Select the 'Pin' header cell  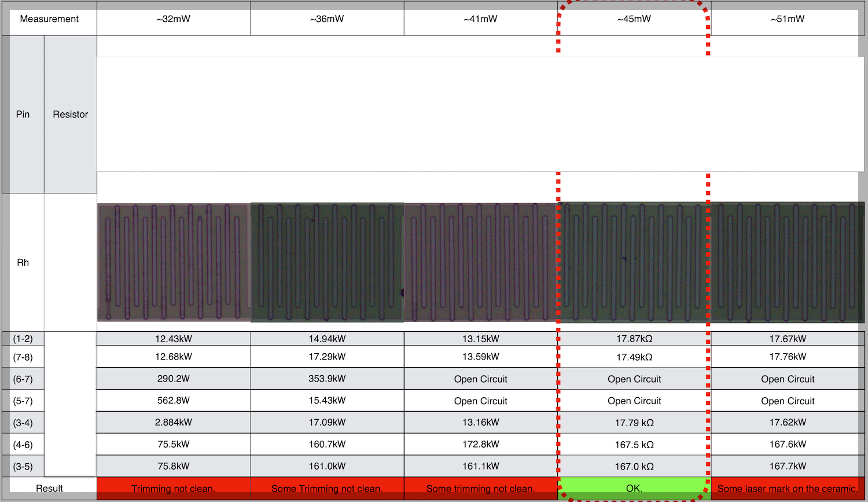[23, 114]
